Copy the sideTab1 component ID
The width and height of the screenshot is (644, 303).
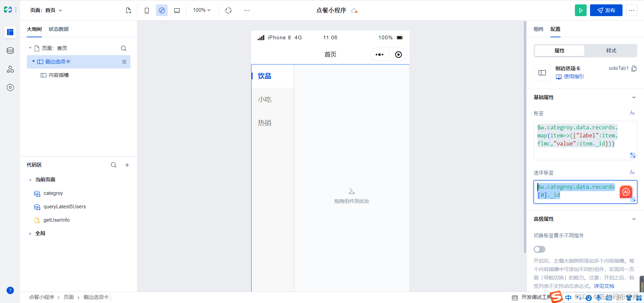click(634, 69)
